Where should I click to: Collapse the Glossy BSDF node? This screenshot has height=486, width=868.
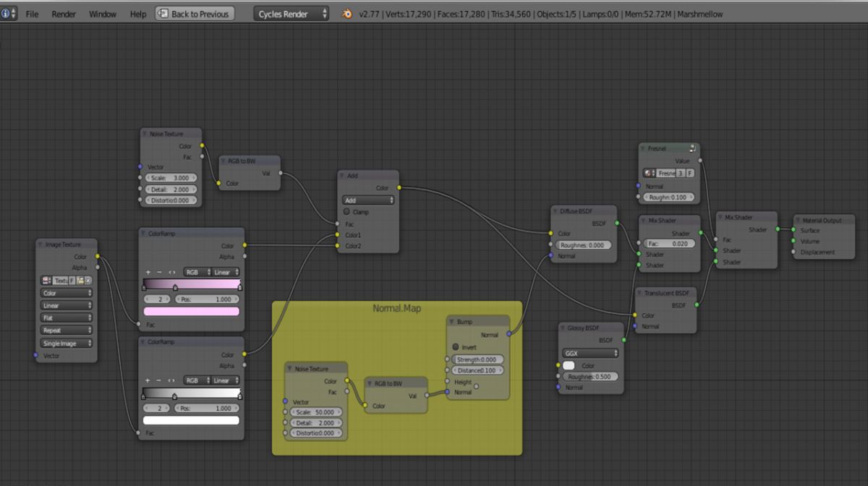tap(563, 328)
